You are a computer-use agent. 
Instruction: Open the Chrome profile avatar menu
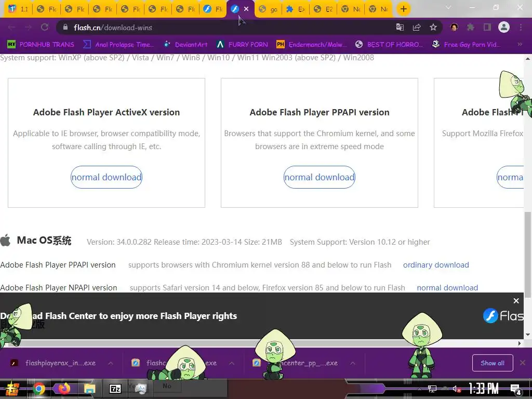pyautogui.click(x=504, y=27)
